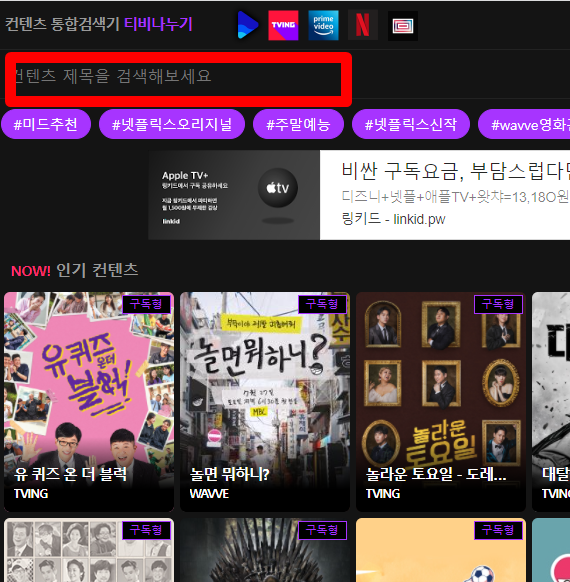Choose the Prime Video service icon
Image resolution: width=570 pixels, height=582 pixels.
click(323, 25)
